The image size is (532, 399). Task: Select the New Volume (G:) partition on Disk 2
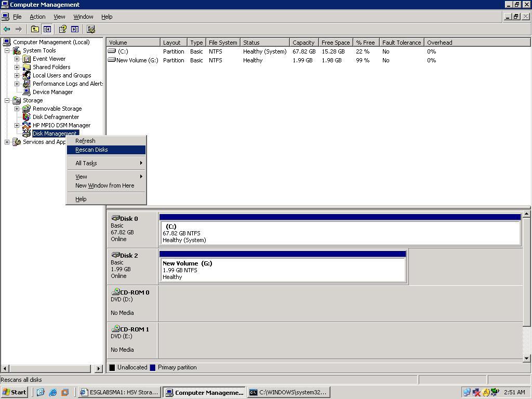coord(283,267)
